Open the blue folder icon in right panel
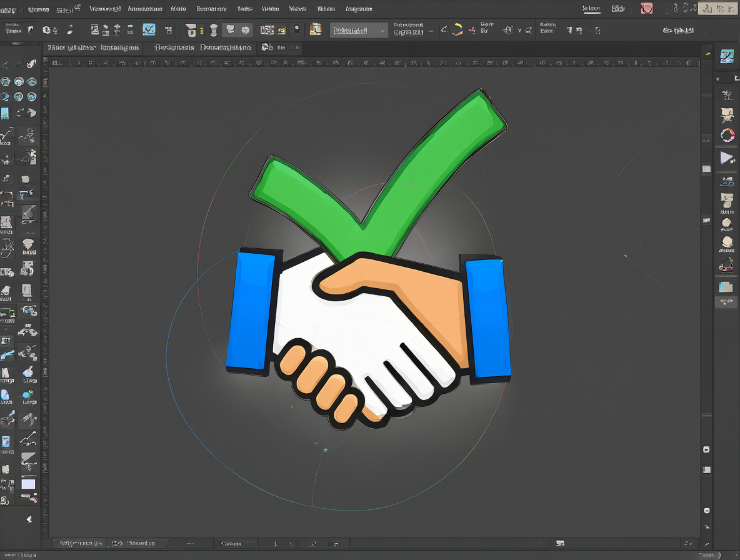The width and height of the screenshot is (740, 560). (726, 286)
